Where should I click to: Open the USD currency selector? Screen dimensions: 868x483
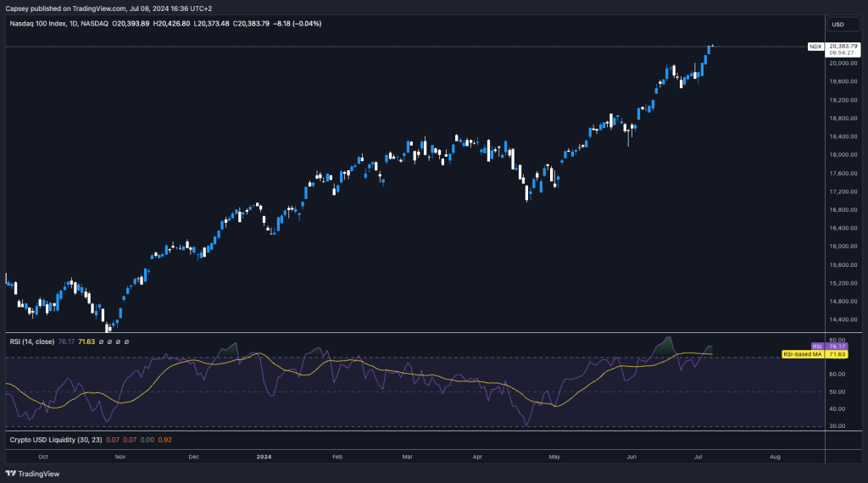[838, 25]
